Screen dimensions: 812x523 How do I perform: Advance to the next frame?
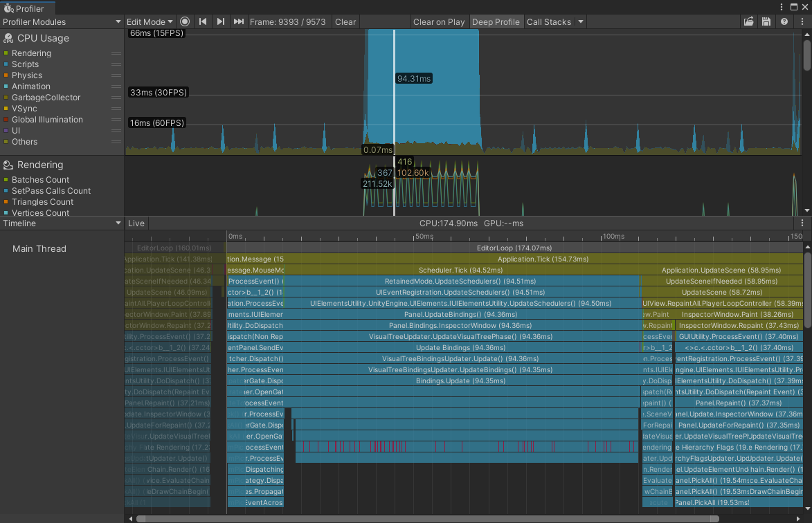pyautogui.click(x=220, y=21)
